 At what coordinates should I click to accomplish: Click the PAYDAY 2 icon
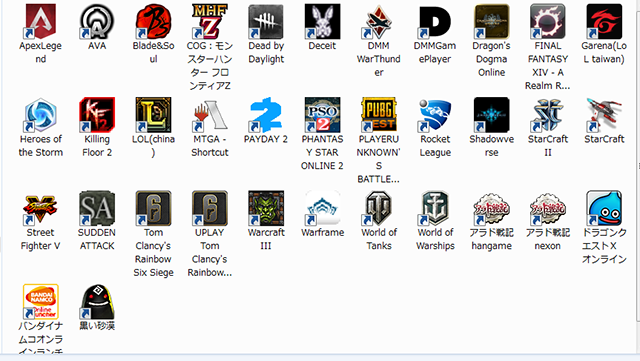point(266,115)
